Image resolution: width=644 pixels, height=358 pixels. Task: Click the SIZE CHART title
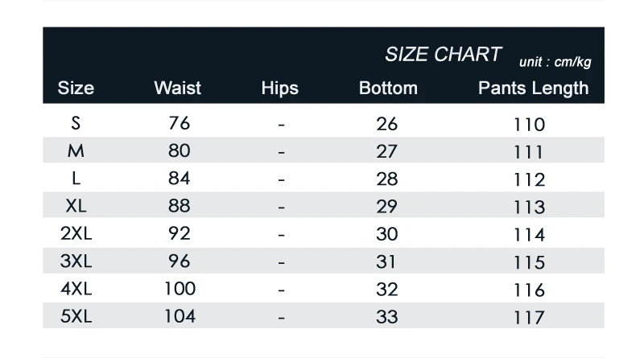[x=444, y=54]
